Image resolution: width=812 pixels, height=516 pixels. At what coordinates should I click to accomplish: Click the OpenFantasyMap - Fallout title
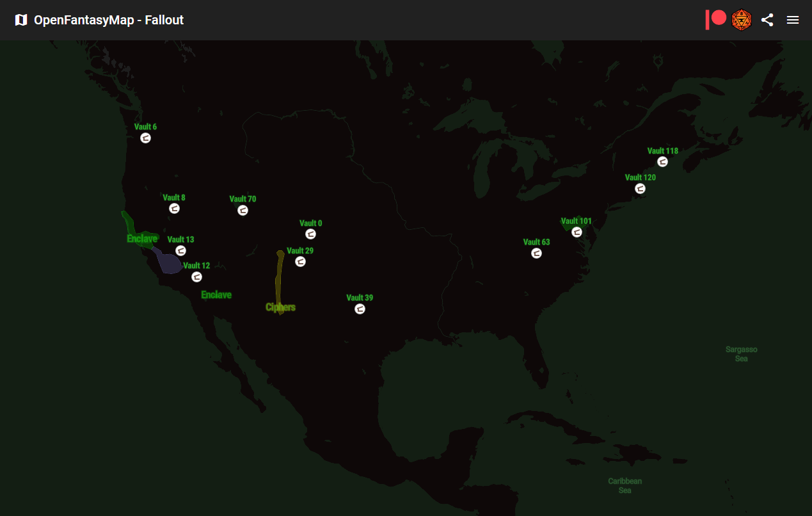point(109,20)
